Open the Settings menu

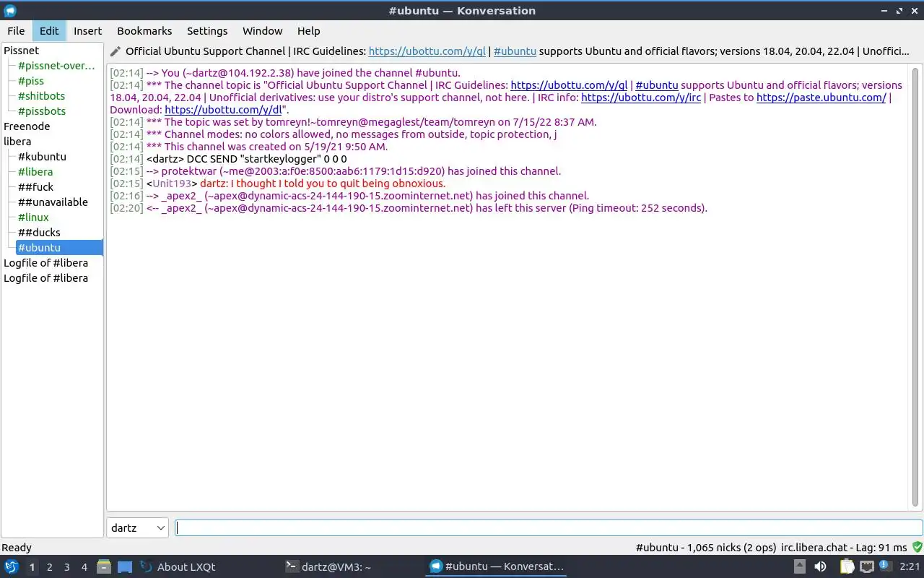pyautogui.click(x=207, y=31)
